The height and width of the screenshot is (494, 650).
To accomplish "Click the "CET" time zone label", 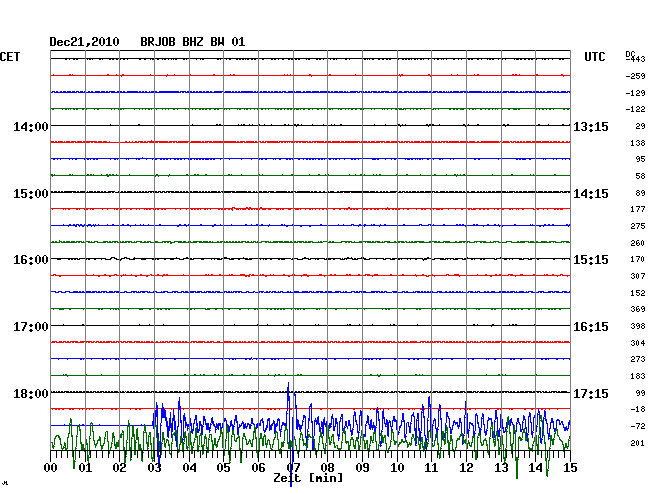I will [x=10, y=57].
